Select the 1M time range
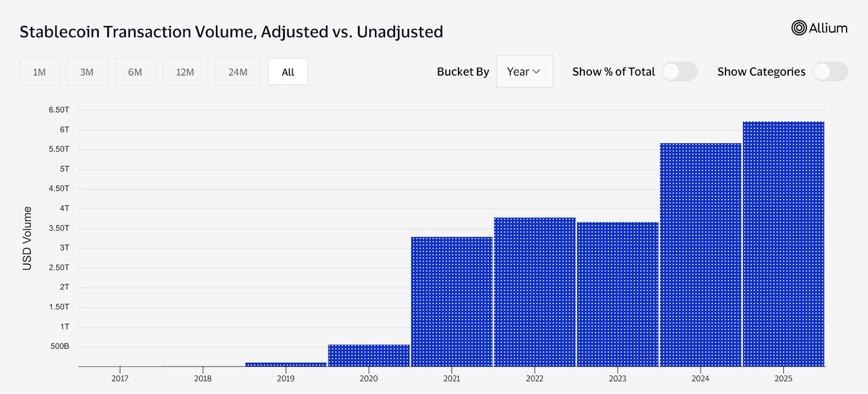This screenshot has width=868, height=394. (x=39, y=72)
